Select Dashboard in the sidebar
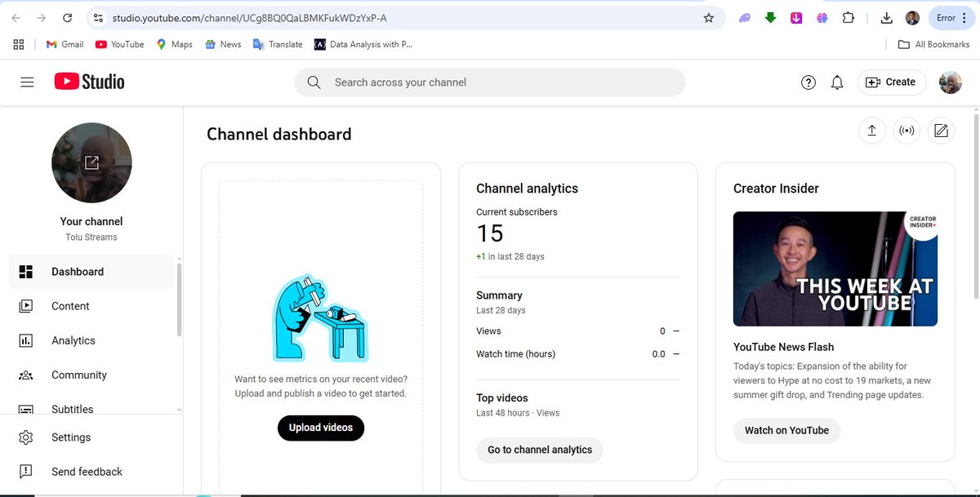Viewport: 980px width, 497px height. tap(91, 272)
